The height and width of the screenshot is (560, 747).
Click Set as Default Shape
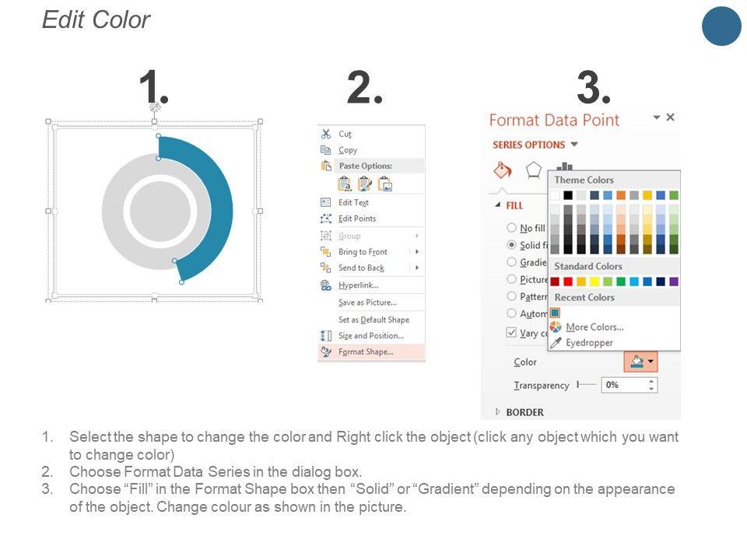(x=373, y=320)
